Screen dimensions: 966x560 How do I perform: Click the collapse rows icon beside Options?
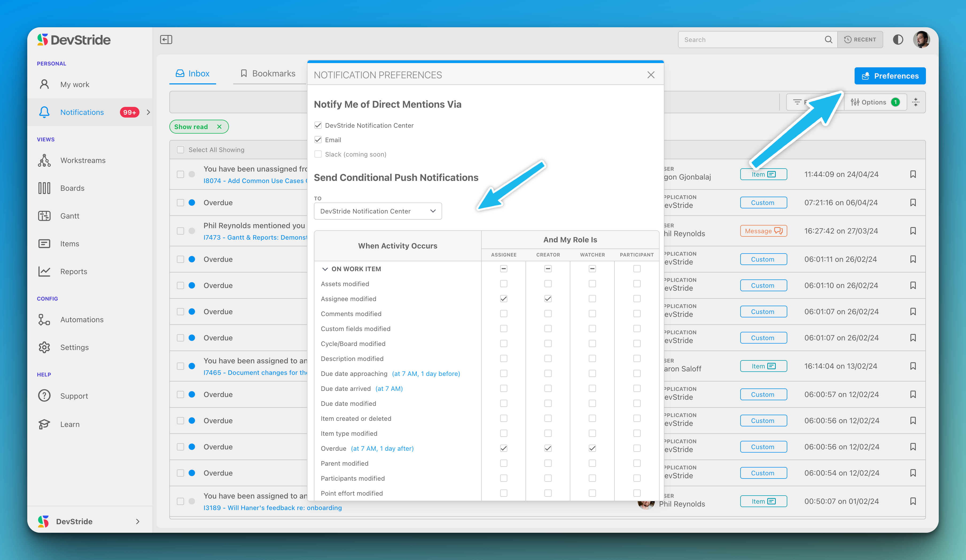(916, 102)
